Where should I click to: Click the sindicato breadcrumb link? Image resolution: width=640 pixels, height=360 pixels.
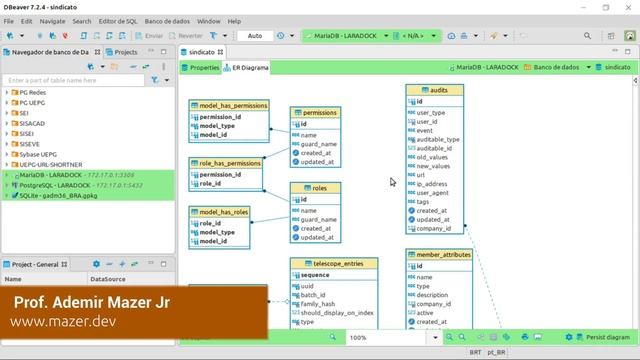[x=613, y=67]
